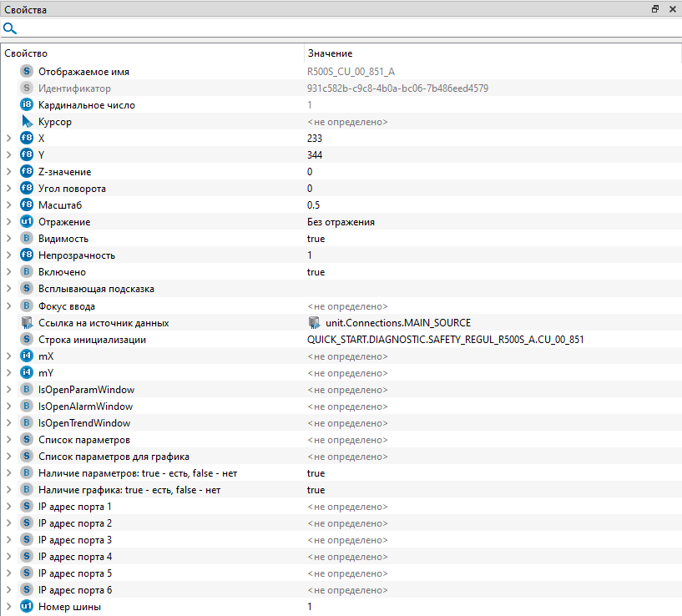Screen dimensions: 682x616
Task: Toggle the Видимость true value
Action: point(316,239)
